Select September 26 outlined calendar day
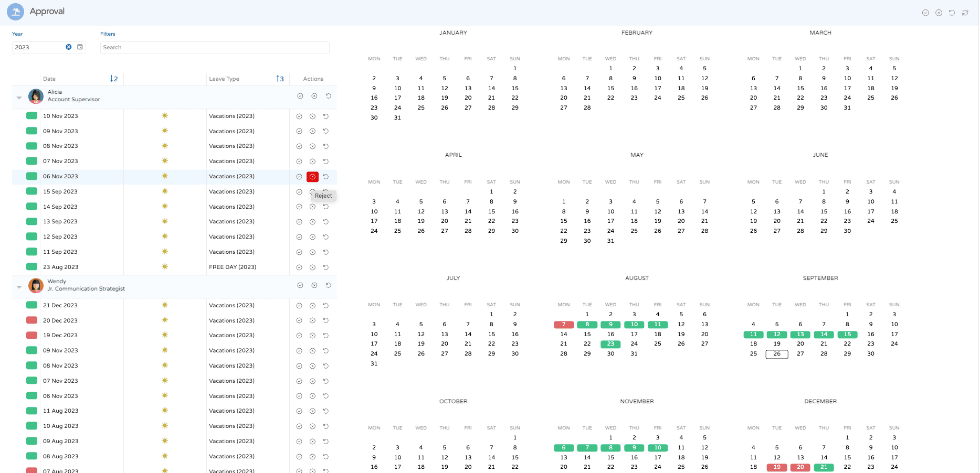 click(x=777, y=354)
